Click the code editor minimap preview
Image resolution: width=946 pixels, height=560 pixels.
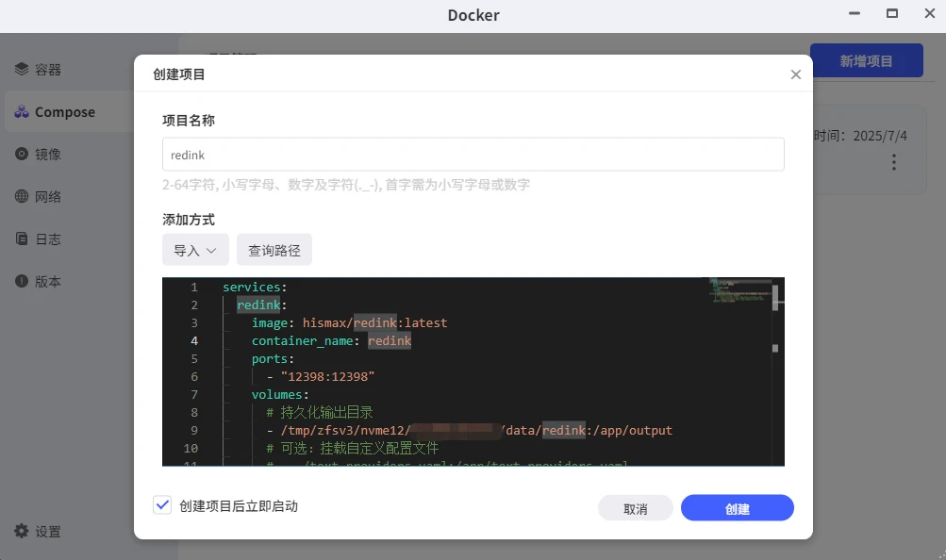pos(739,290)
